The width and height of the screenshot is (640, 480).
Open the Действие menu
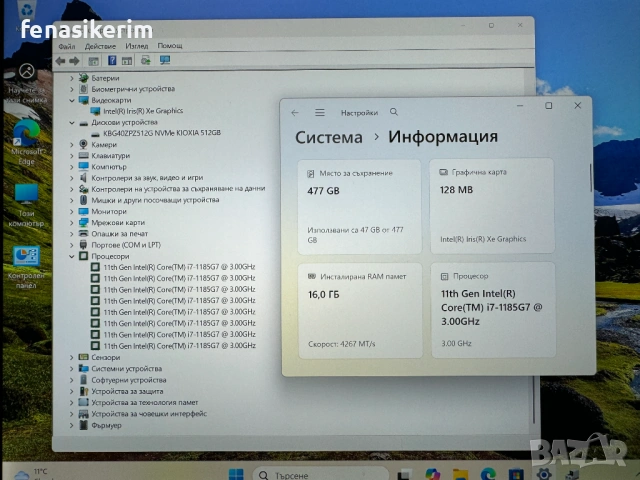(100, 45)
